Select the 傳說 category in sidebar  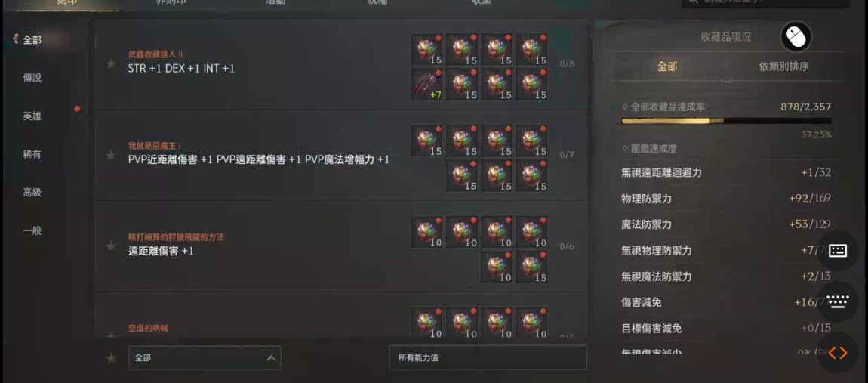(32, 78)
